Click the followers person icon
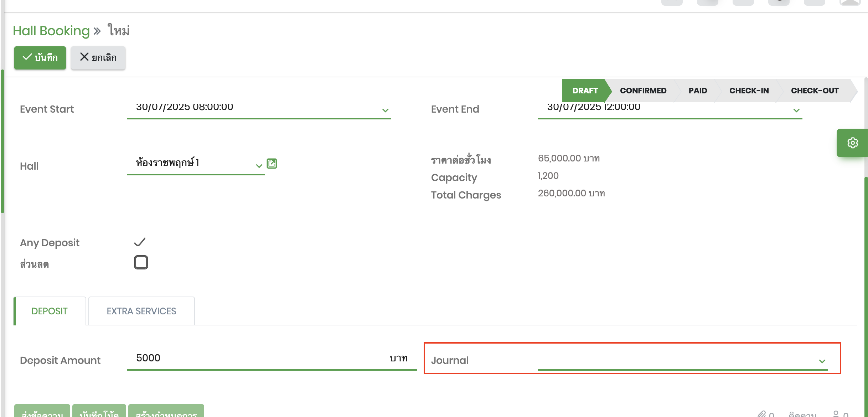 point(836,414)
